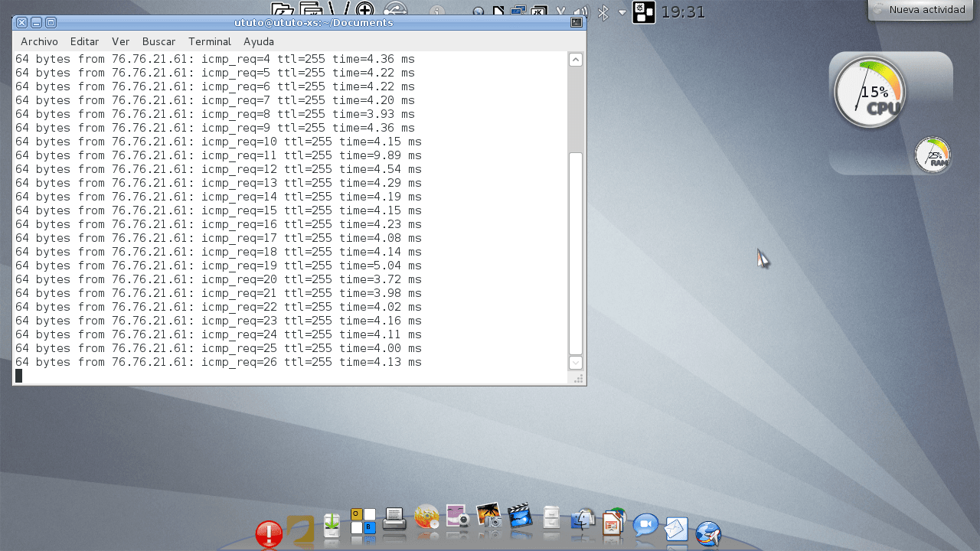Open the photo camera app in the dock
The image size is (980, 551).
click(488, 515)
